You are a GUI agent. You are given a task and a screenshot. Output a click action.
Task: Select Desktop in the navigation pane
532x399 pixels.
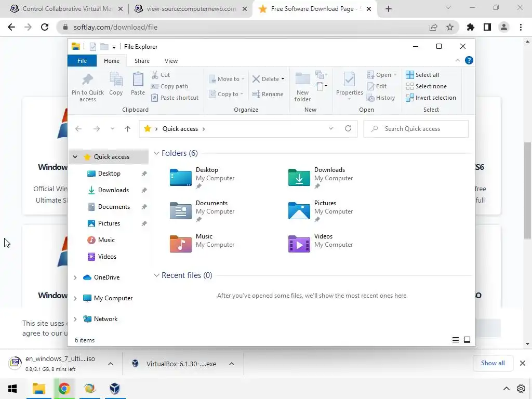click(x=109, y=174)
